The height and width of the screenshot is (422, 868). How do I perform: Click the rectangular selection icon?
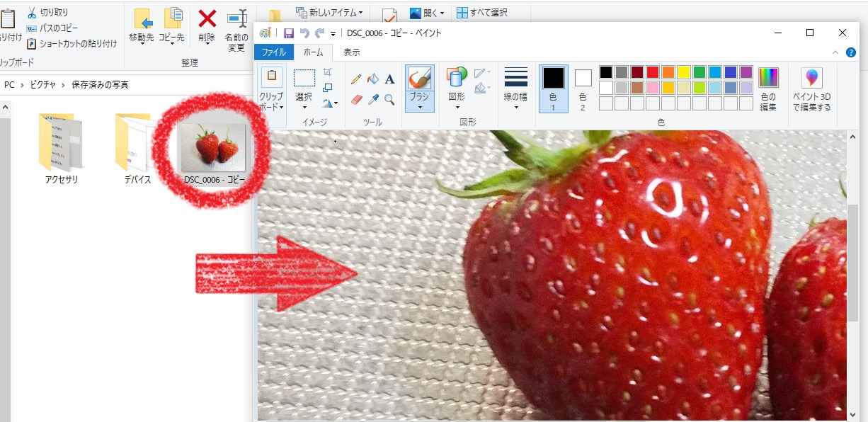point(304,78)
